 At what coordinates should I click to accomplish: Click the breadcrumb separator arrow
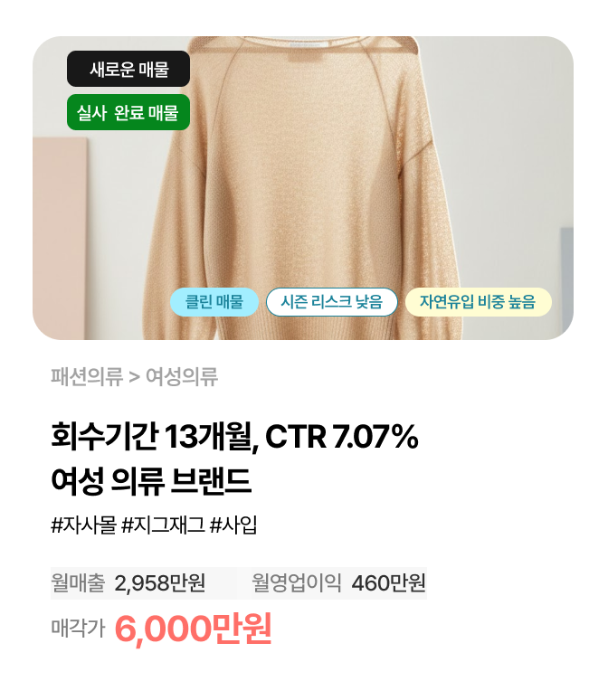coord(134,377)
